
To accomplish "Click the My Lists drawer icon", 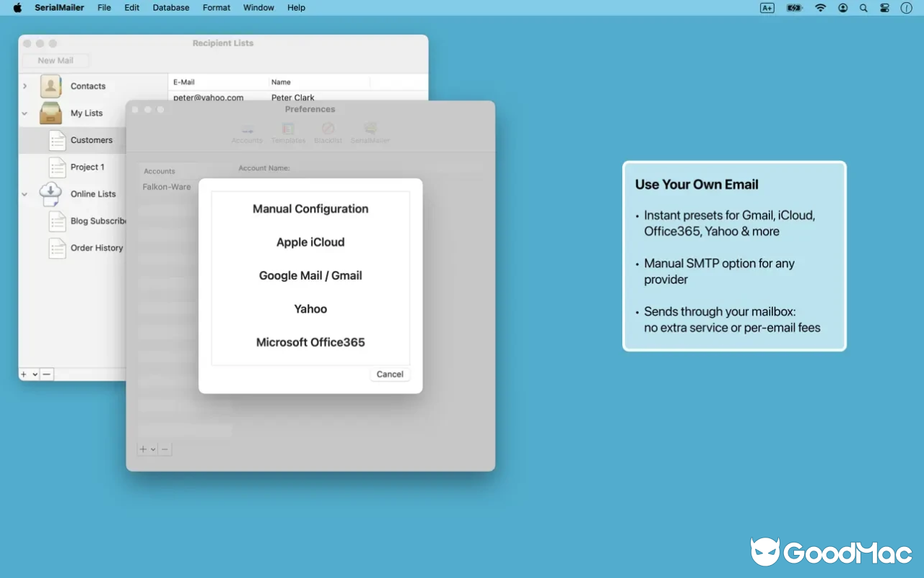I will point(50,113).
